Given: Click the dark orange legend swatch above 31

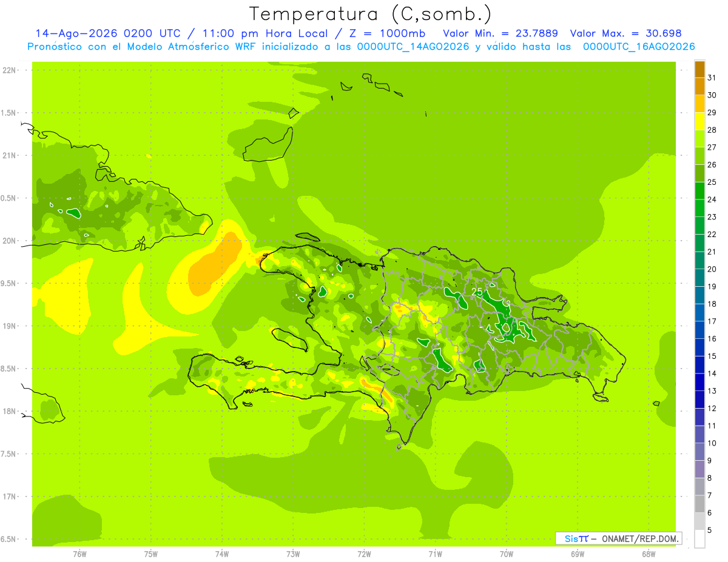Looking at the screenshot, I should [699, 69].
